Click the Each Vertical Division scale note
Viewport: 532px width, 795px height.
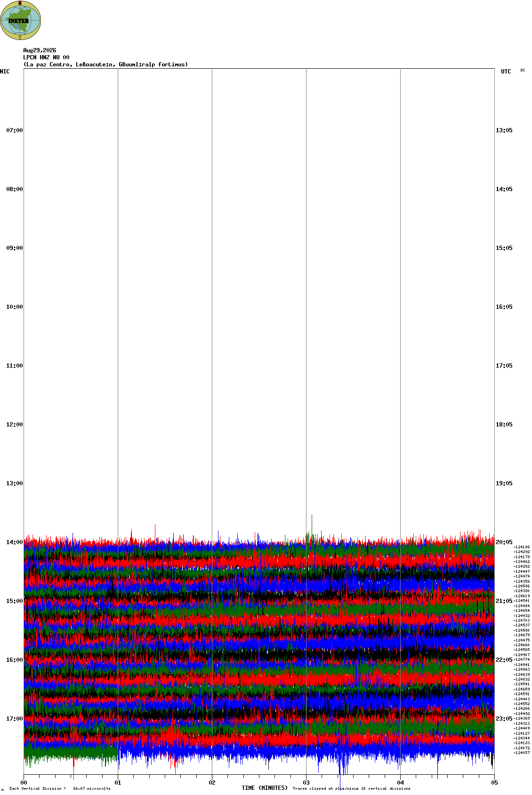tap(60, 788)
